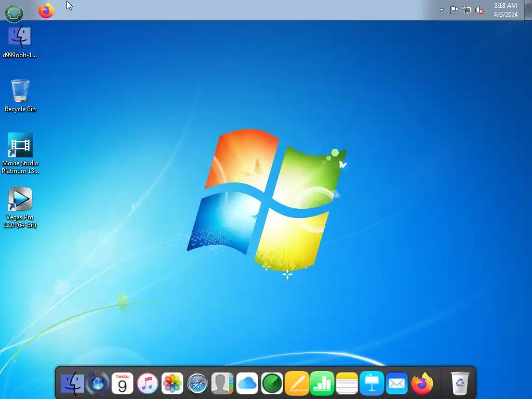Open Mail envelope icon in dock
Image resolution: width=532 pixels, height=399 pixels.
coord(396,383)
